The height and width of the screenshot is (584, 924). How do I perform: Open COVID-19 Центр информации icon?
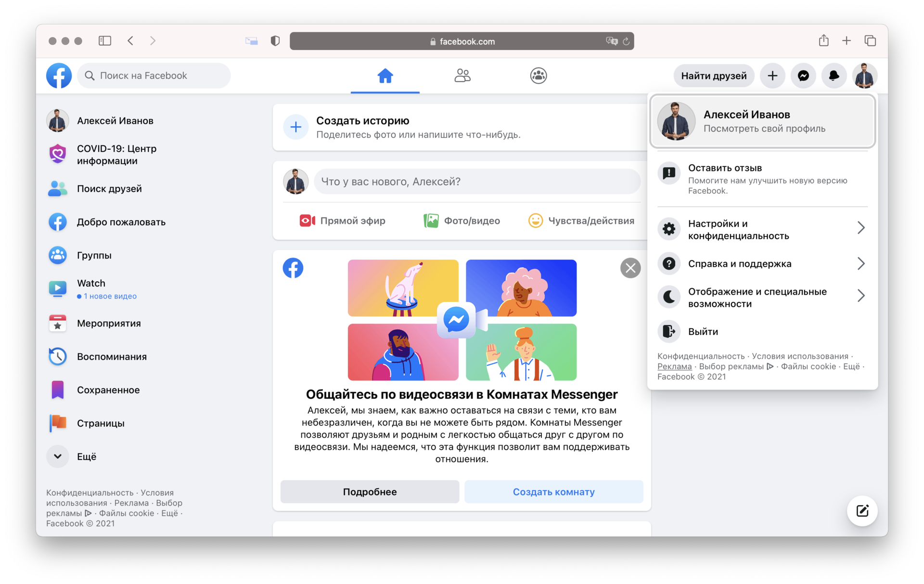58,154
